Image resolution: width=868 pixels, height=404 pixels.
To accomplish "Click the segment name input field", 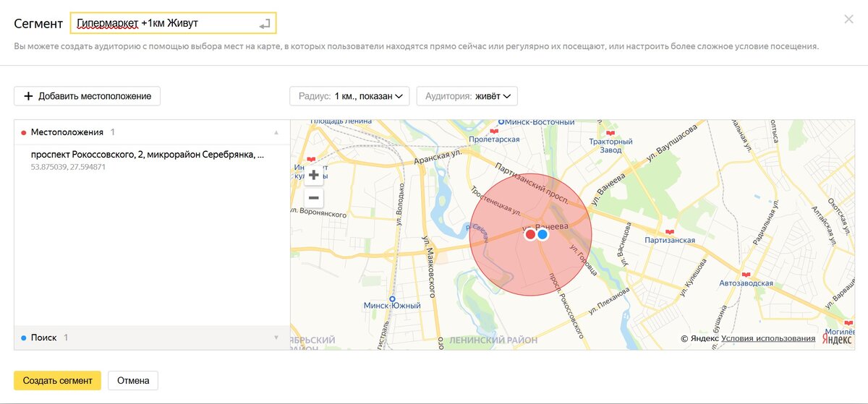I will 173,23.
